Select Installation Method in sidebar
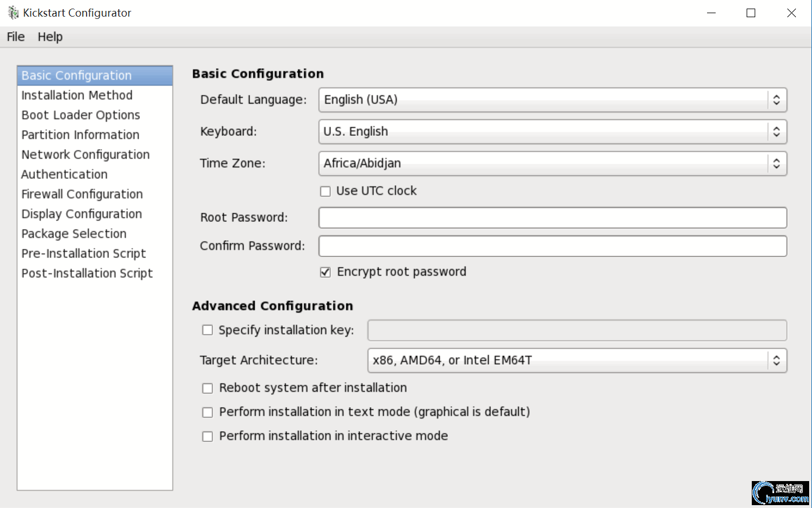Viewport: 812px width, 508px height. [77, 95]
